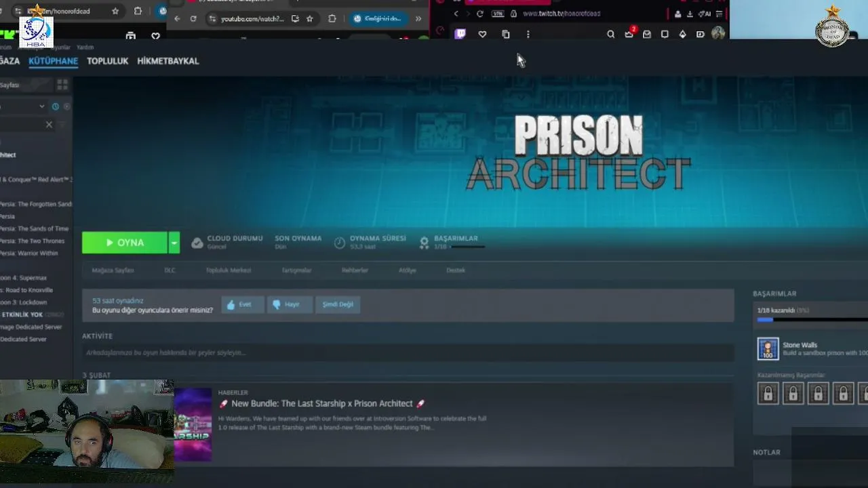Image resolution: width=868 pixels, height=488 pixels.
Task: Select the Supermax game in the library list
Action: [24, 278]
